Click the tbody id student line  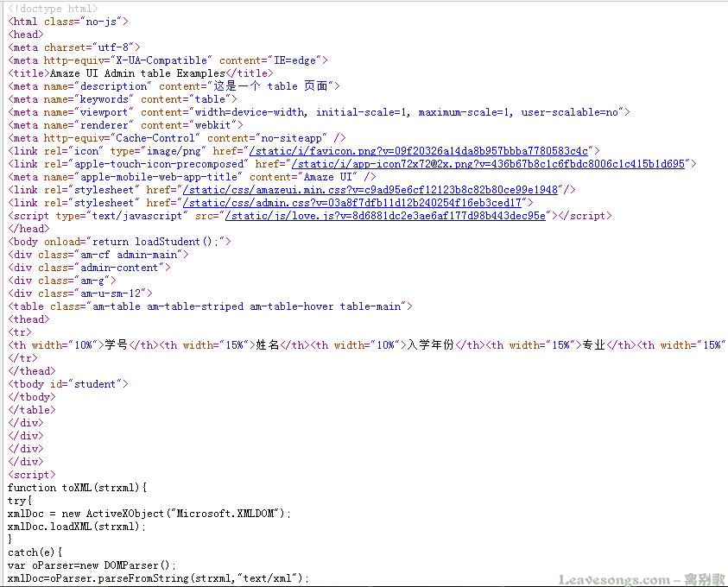[67, 384]
